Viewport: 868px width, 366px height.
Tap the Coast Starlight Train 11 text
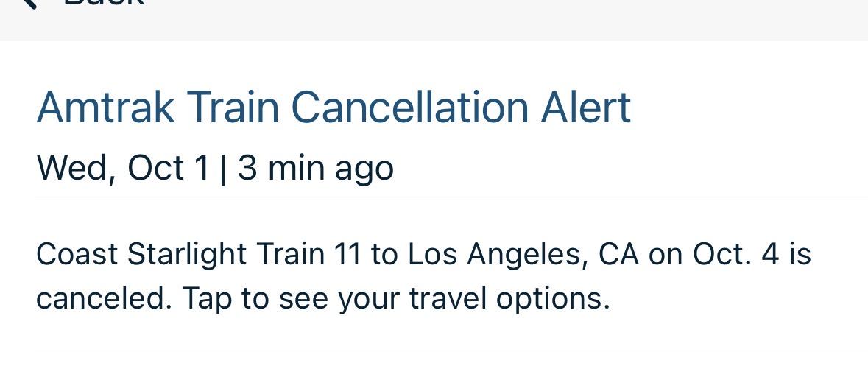[x=198, y=255]
